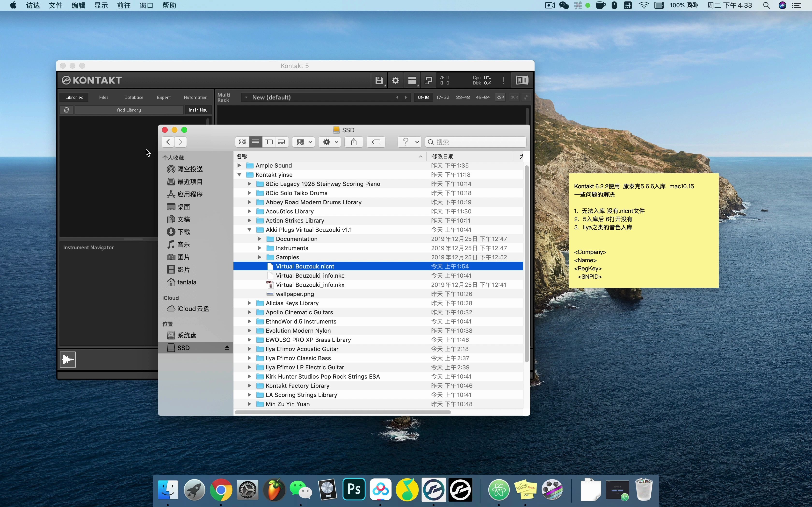This screenshot has height=507, width=812.
Task: Click the Finder horizontal scrollbar
Action: 342,412
